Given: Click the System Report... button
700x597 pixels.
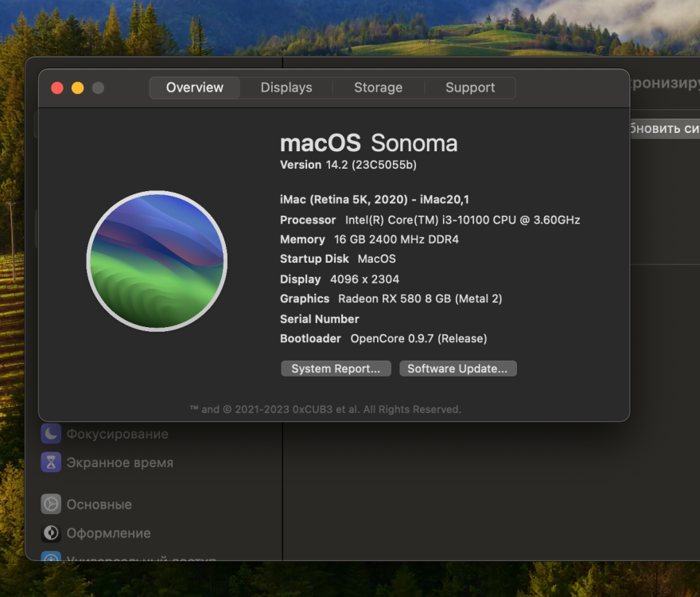Looking at the screenshot, I should 336,369.
